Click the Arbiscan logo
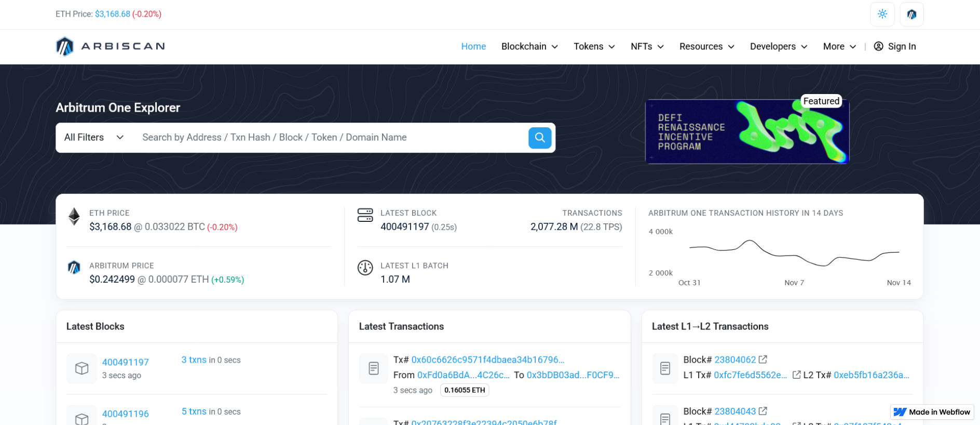Viewport: 980px width, 425px height. tap(111, 46)
